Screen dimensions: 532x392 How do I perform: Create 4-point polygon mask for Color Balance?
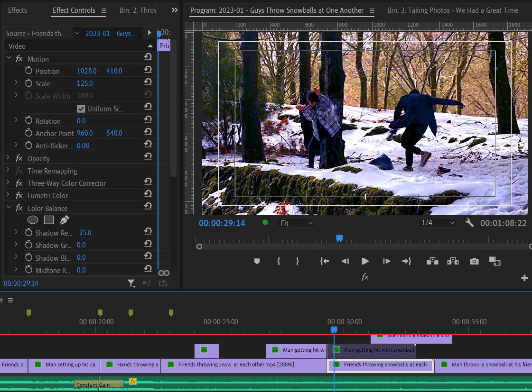(x=49, y=220)
